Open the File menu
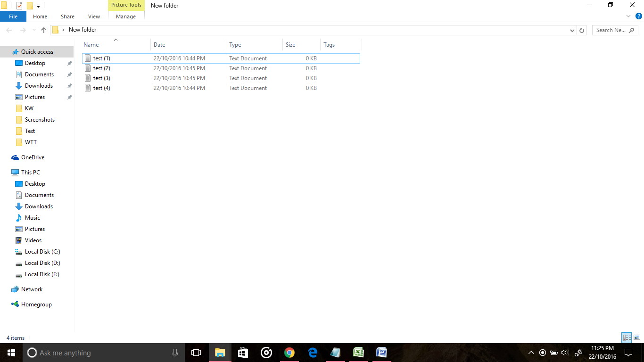This screenshot has height=362, width=644. point(13,16)
